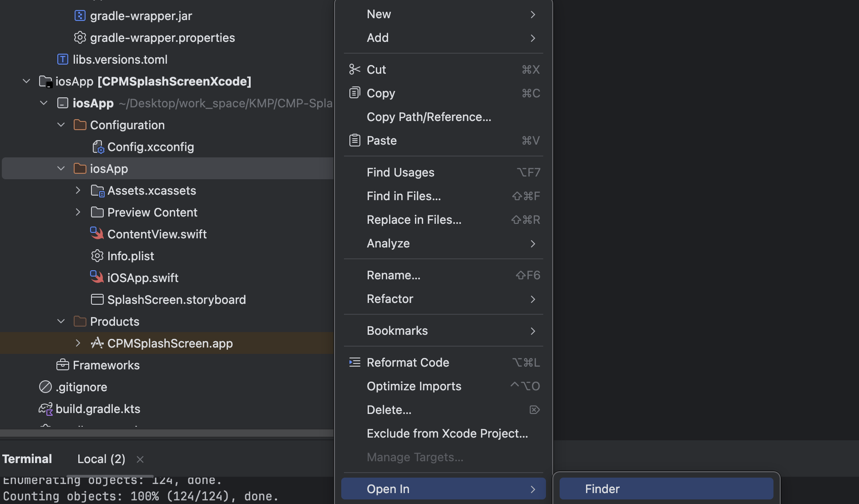Click the gradle-wrapper.jar file icon
The width and height of the screenshot is (859, 504).
(x=80, y=16)
